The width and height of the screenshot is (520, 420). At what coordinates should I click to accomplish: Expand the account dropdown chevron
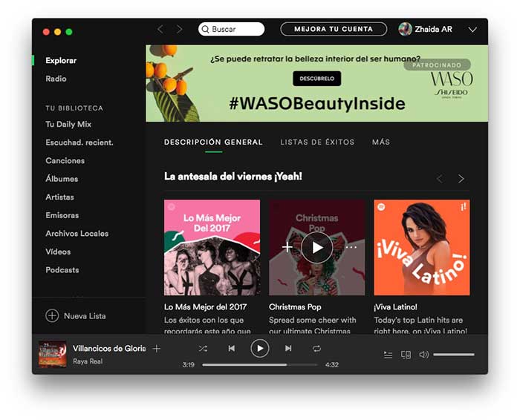click(x=472, y=30)
